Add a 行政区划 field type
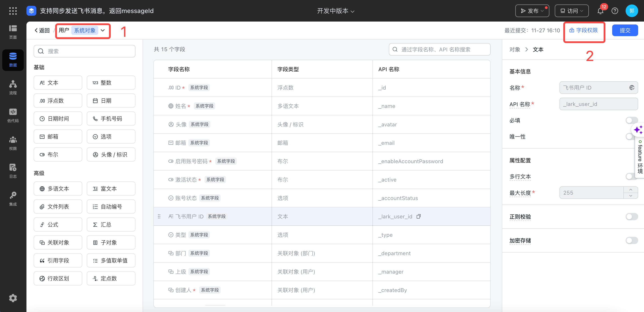The width and height of the screenshot is (644, 312). [x=58, y=278]
